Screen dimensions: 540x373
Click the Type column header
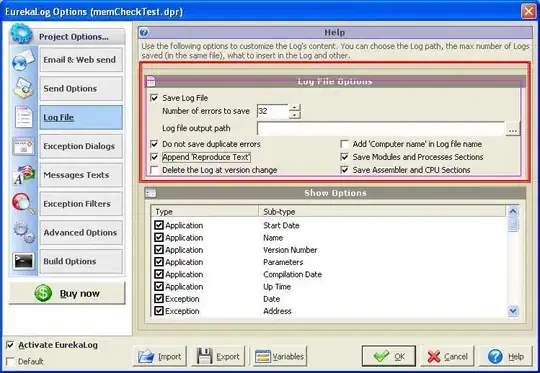[205, 211]
